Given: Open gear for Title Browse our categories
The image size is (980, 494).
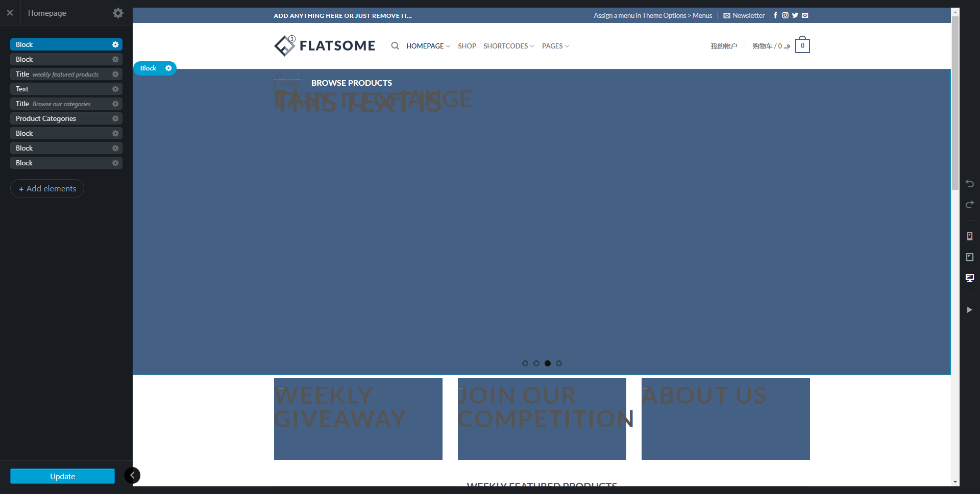Looking at the screenshot, I should point(115,104).
